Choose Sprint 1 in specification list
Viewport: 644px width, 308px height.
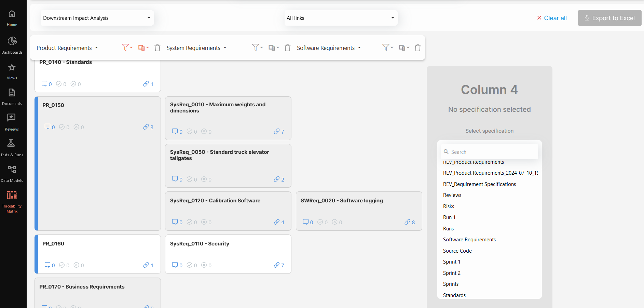pos(452,262)
